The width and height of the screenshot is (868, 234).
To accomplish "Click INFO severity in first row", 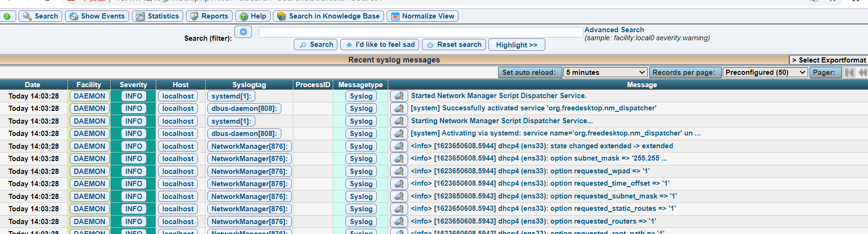I will point(134,96).
